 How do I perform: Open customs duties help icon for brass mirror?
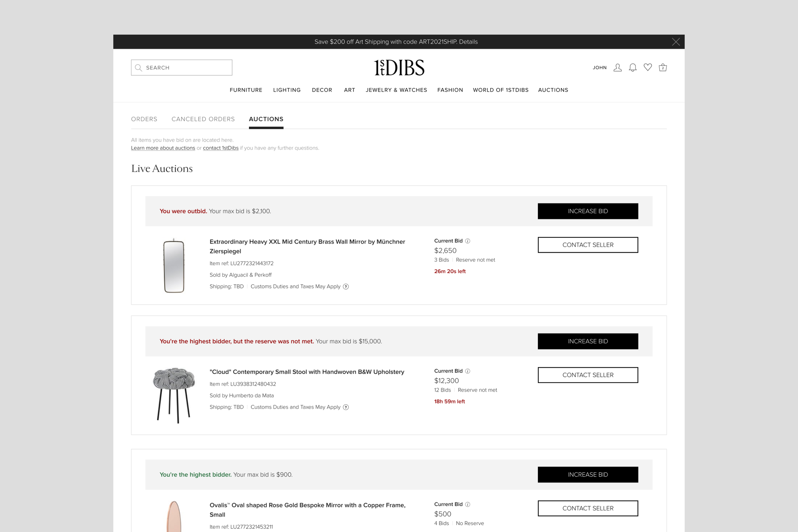pyautogui.click(x=346, y=286)
